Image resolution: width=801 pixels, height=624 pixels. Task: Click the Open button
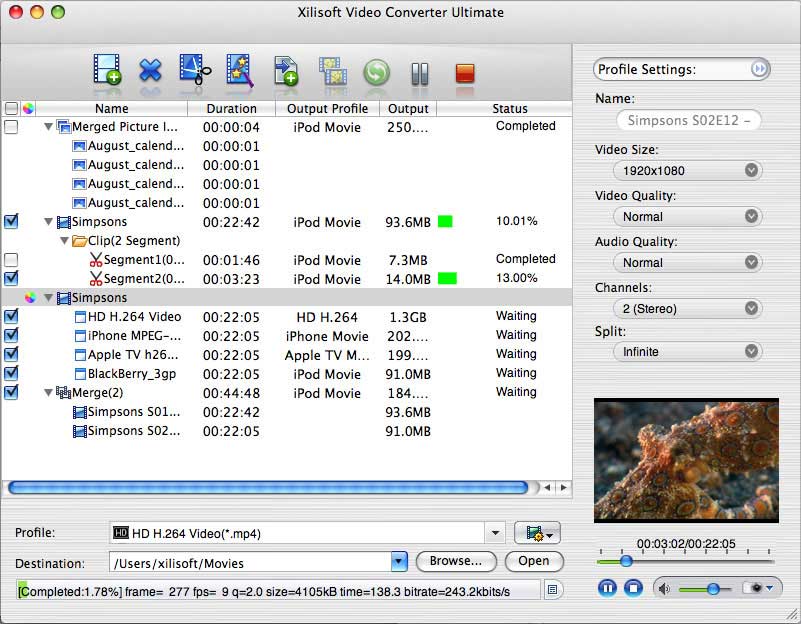pyautogui.click(x=533, y=561)
